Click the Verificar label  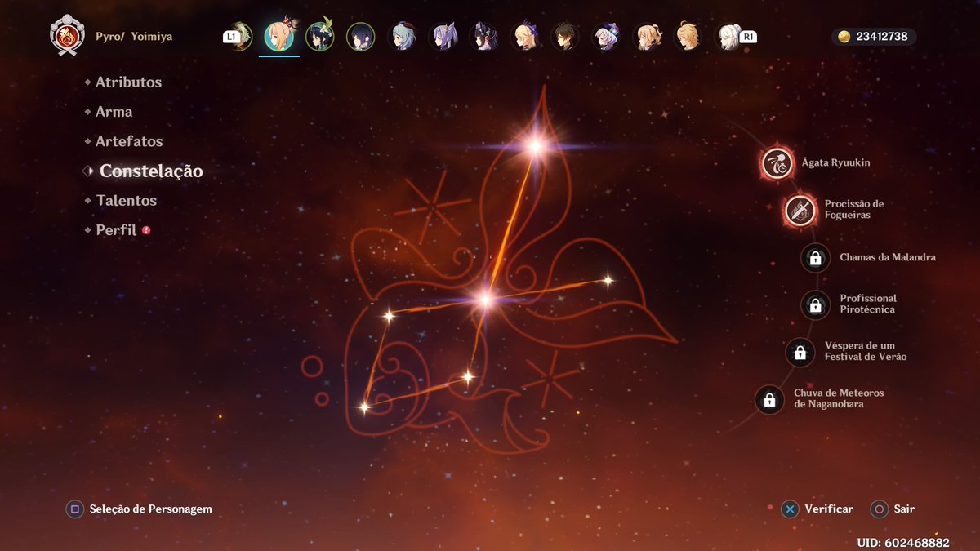click(829, 509)
